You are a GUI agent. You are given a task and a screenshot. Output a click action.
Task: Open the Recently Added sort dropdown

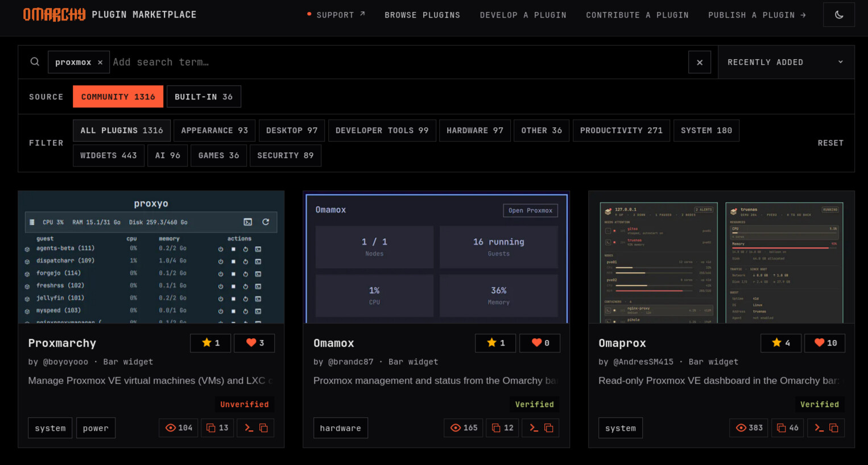pyautogui.click(x=786, y=63)
